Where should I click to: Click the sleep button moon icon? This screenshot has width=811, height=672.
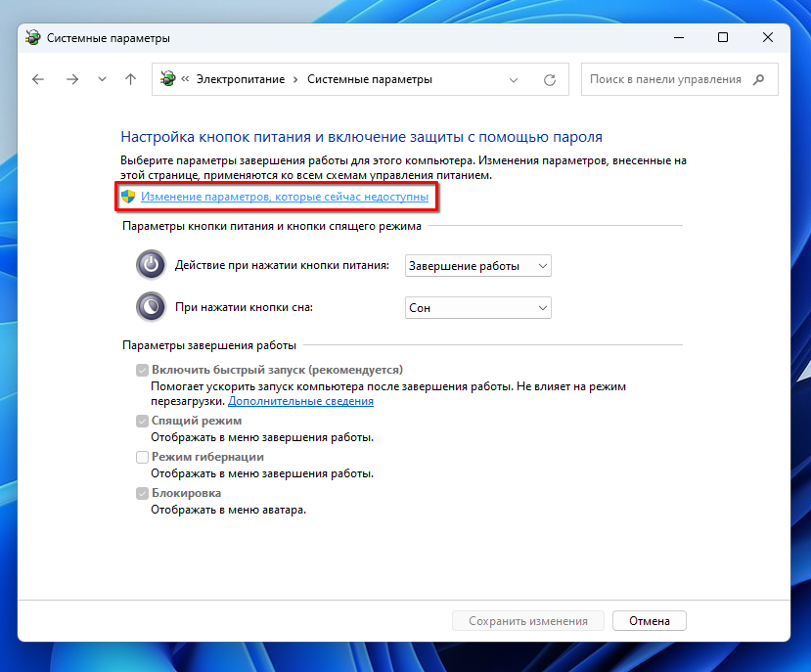(x=151, y=307)
